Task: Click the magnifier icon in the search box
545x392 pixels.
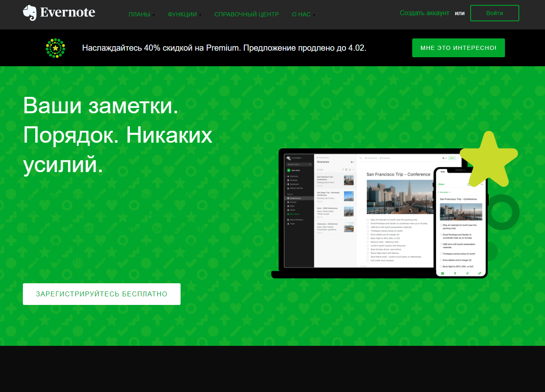Action: point(310,164)
